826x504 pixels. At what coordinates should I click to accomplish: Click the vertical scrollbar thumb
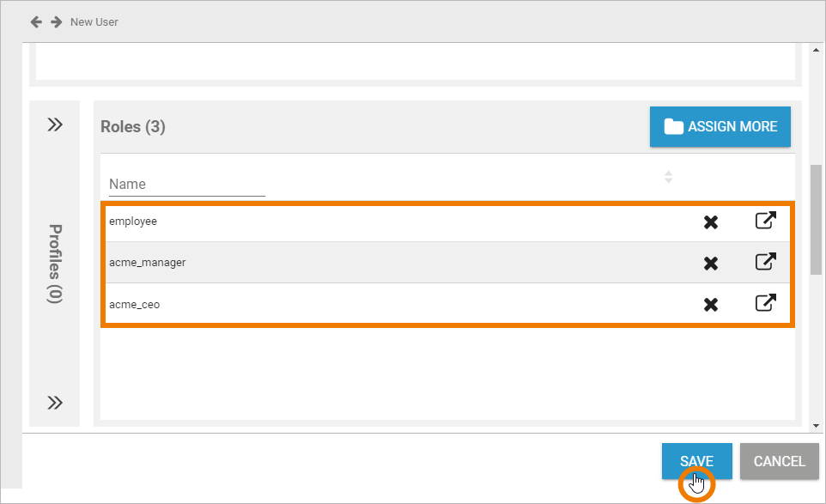point(816,219)
